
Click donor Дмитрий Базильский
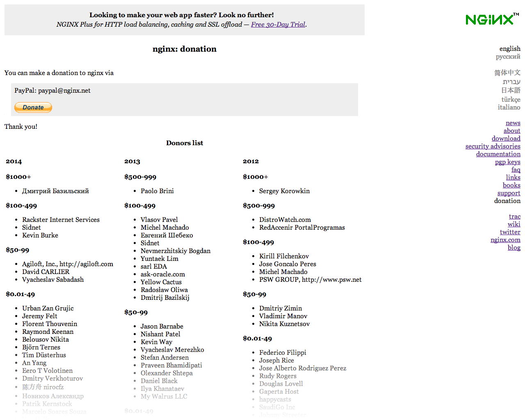tap(55, 191)
